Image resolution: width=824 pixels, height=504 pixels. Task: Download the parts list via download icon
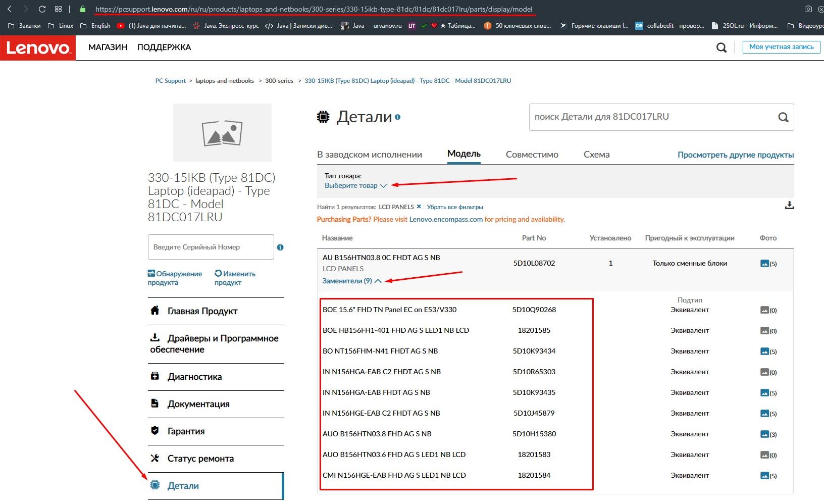(789, 205)
